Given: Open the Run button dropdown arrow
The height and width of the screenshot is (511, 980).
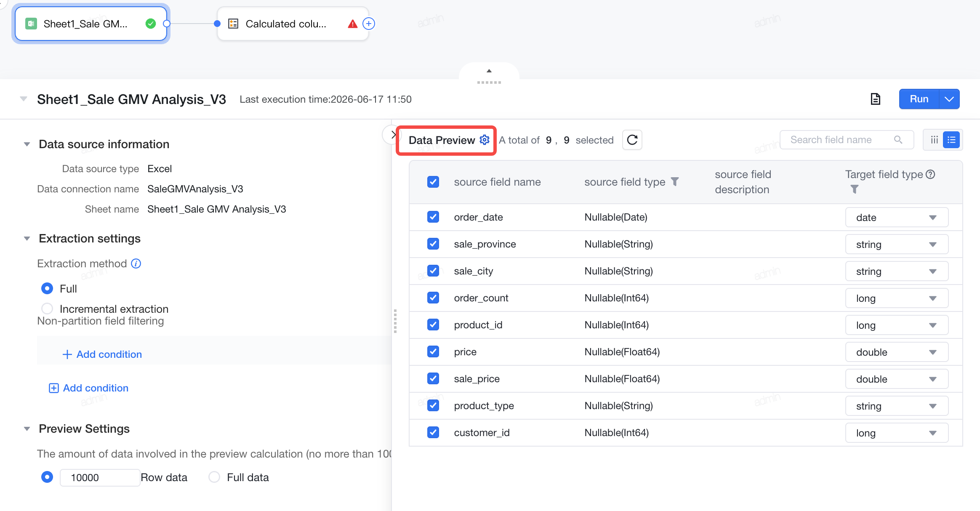Looking at the screenshot, I should (949, 99).
